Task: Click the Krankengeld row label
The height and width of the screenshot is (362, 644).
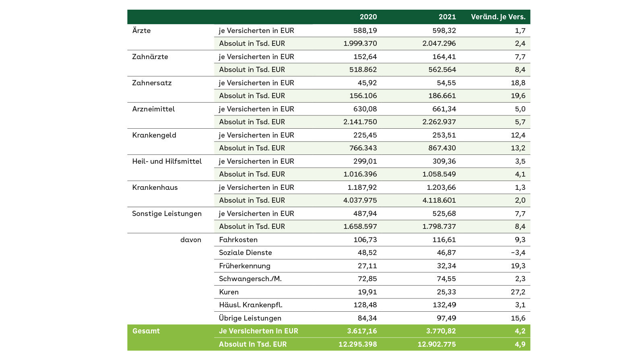Action: click(154, 135)
